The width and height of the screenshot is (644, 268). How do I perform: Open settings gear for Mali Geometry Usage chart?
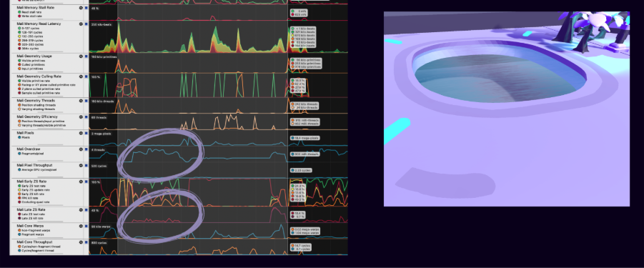click(81, 56)
